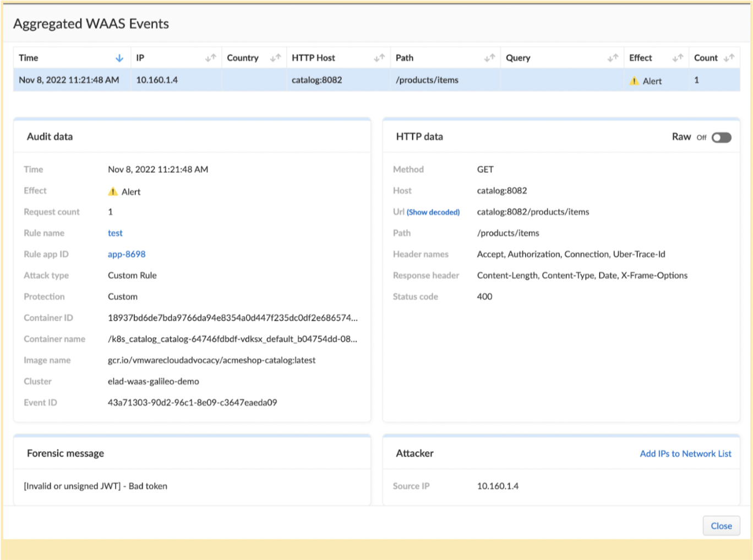Select Source IP 10.160.1.4 under Attacker
The width and height of the screenshot is (753, 560).
pos(498,486)
